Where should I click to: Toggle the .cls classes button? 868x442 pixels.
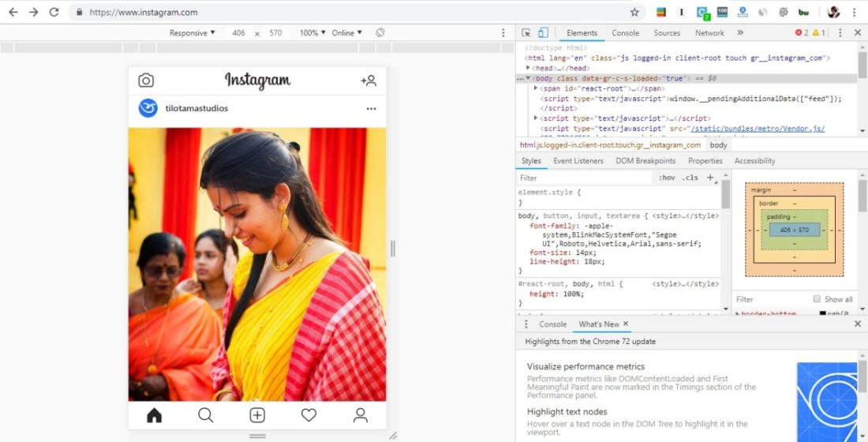pos(690,178)
